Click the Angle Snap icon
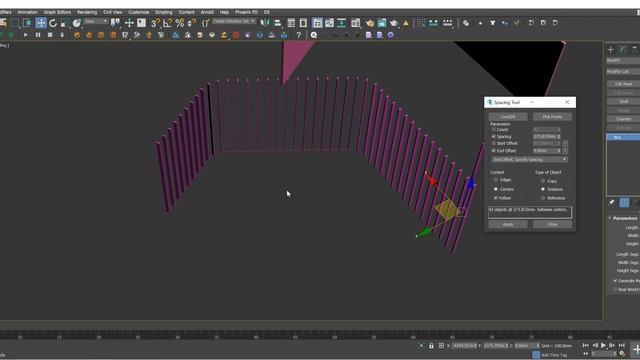This screenshot has width=640, height=360. click(x=167, y=23)
